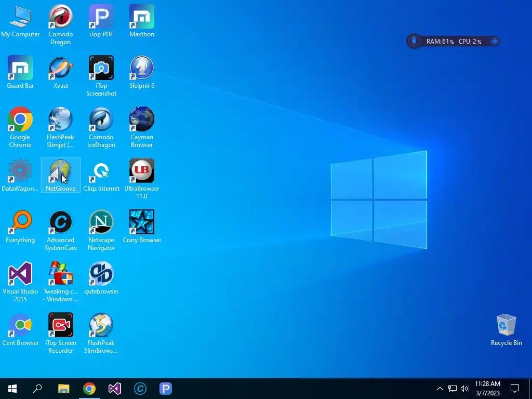Switch to Chrome in the taskbar
532x399 pixels.
click(x=89, y=389)
